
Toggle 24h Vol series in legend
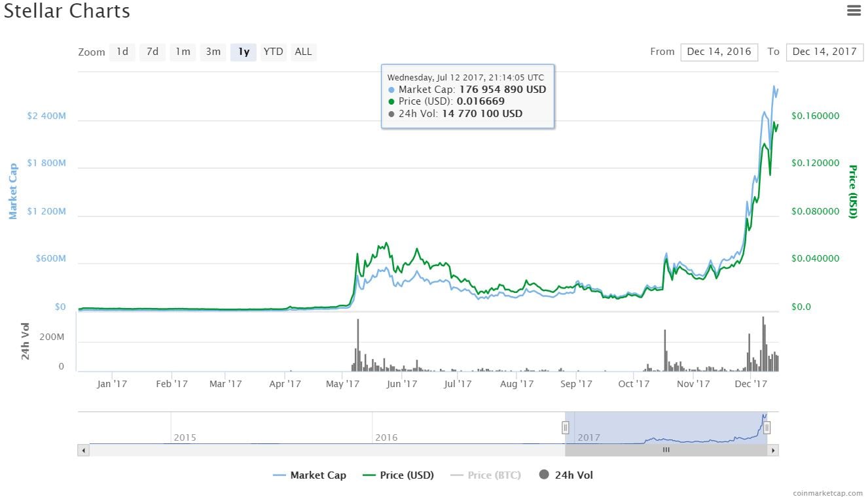pyautogui.click(x=566, y=475)
